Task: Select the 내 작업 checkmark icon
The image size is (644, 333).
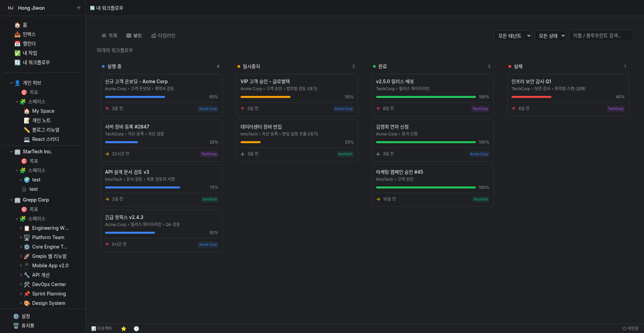Action: pyautogui.click(x=17, y=53)
